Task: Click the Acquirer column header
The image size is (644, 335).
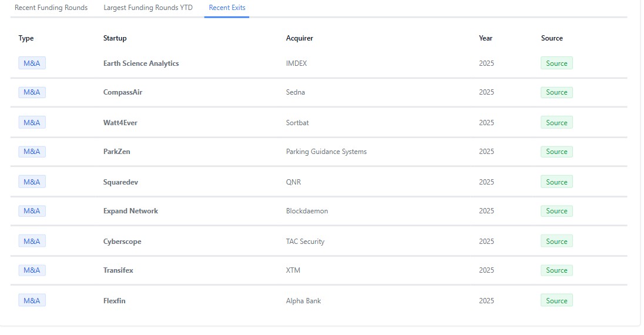Action: click(x=300, y=38)
